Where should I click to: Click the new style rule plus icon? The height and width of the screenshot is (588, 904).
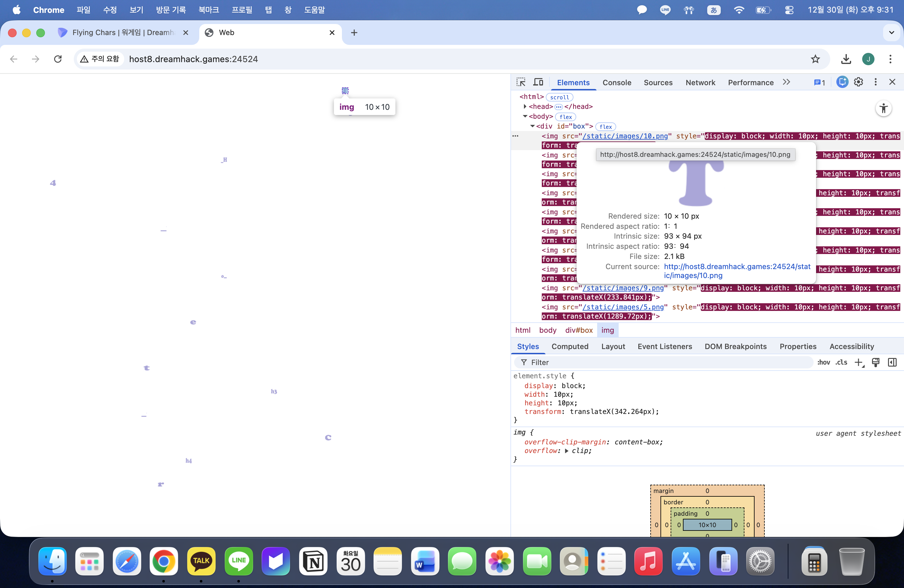859,362
